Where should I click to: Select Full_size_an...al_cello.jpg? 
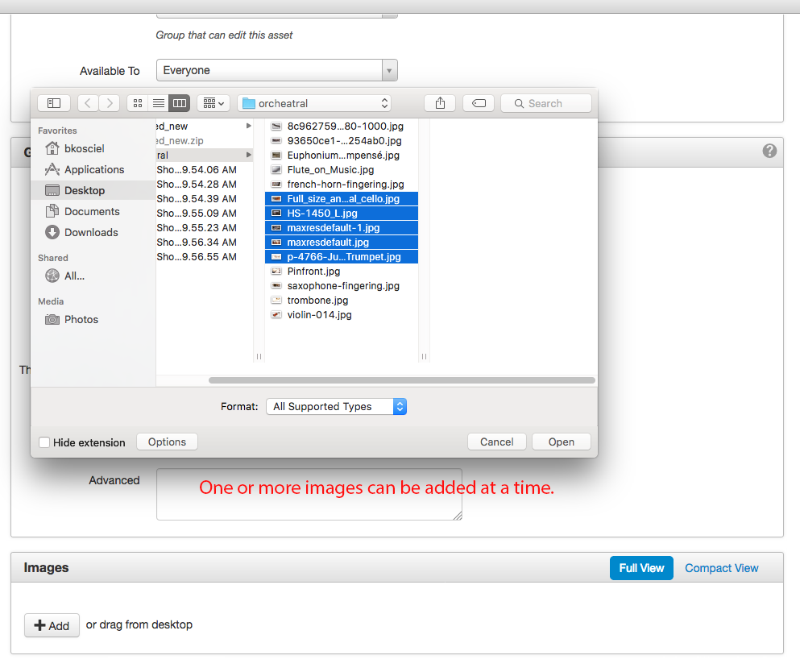tap(342, 199)
